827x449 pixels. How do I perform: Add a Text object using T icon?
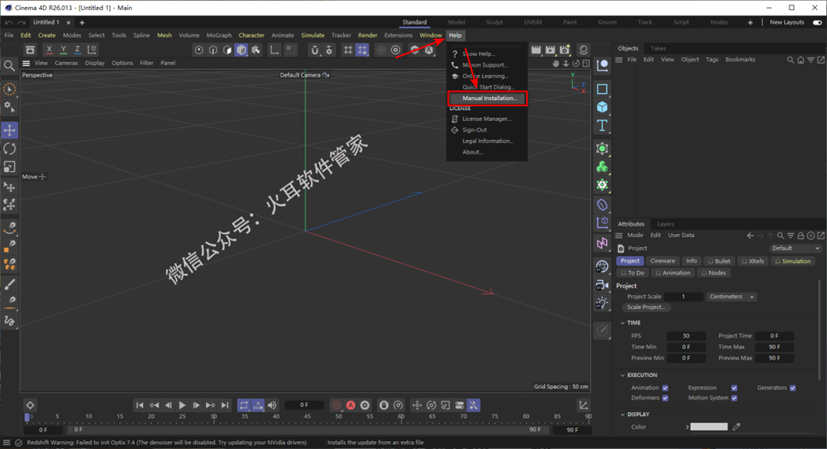point(602,126)
